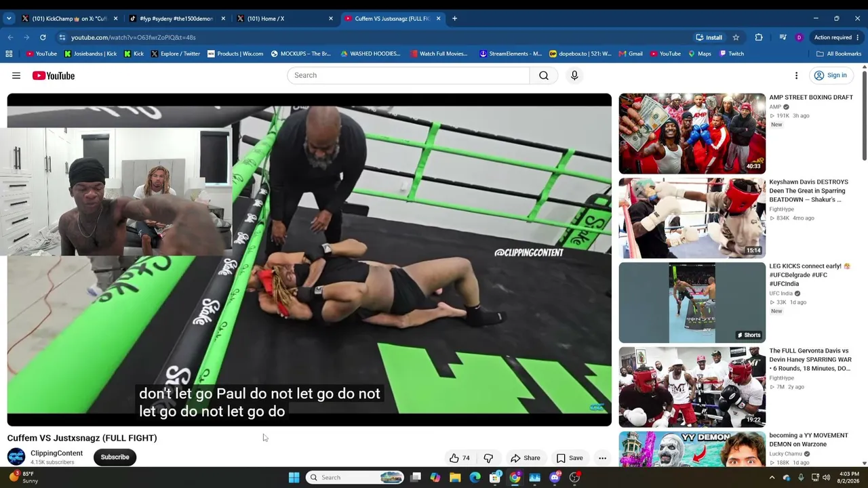868x488 pixels.
Task: Open AMP STREET BOXING DRAFT thumbnail
Action: point(692,134)
